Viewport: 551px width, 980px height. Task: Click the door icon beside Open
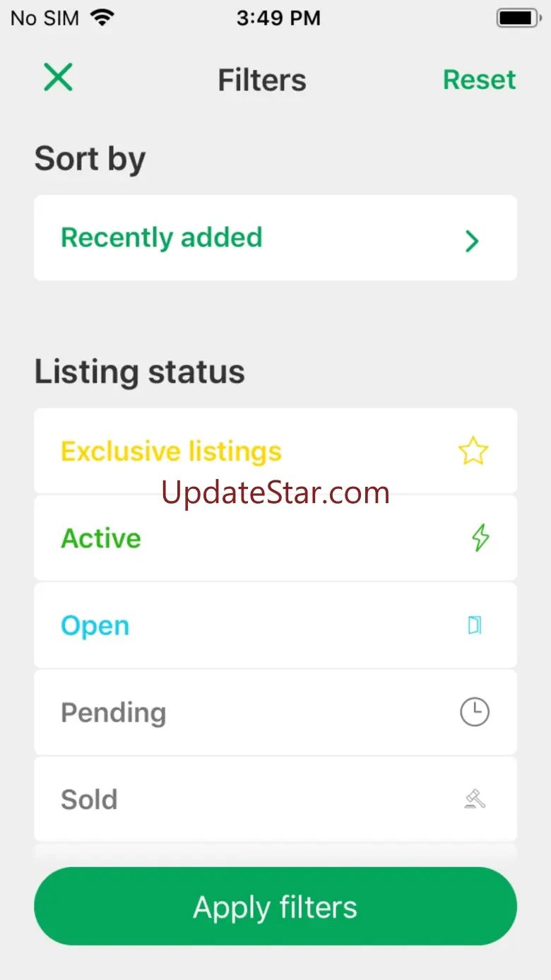[x=475, y=625]
